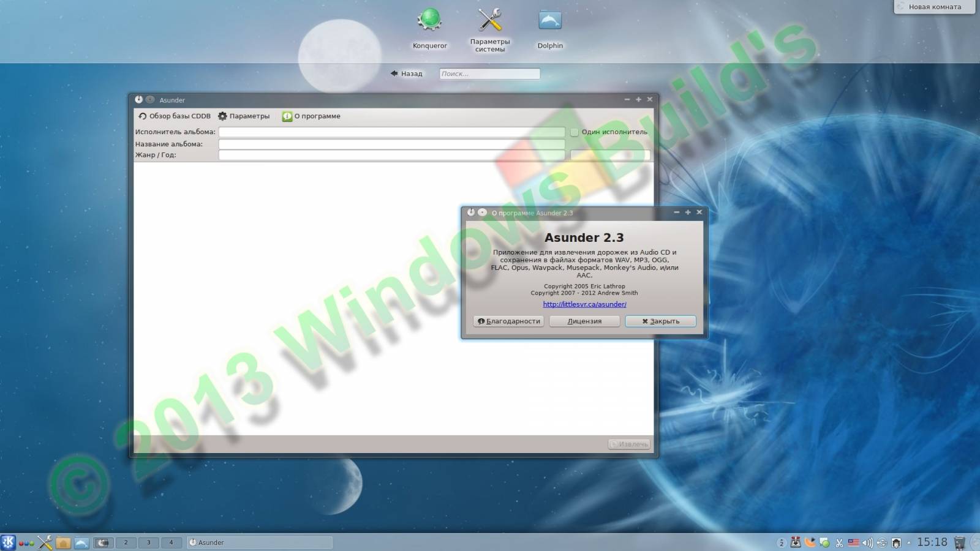
Task: Click the Лицензия button
Action: pos(584,321)
